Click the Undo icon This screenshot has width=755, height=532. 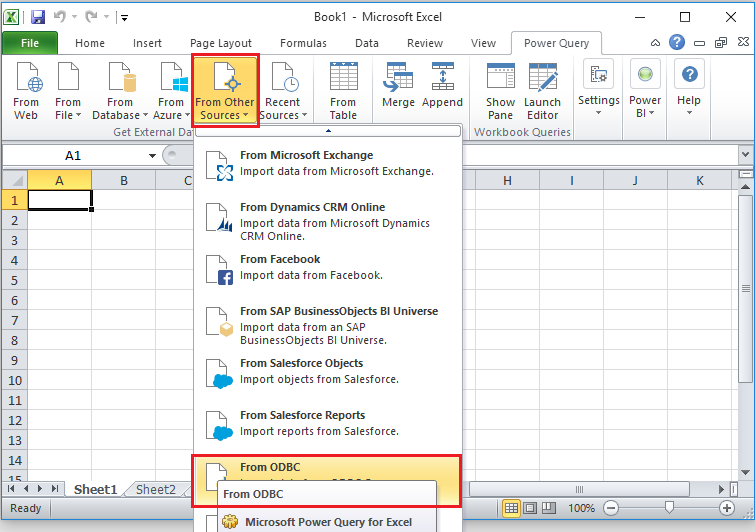click(x=60, y=17)
